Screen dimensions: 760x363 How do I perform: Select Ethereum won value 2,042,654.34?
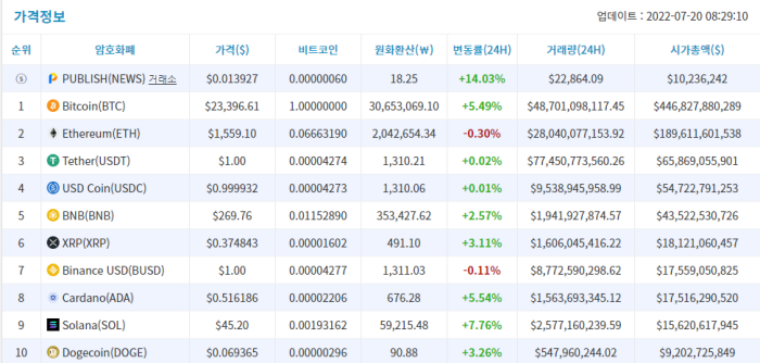[x=404, y=134]
